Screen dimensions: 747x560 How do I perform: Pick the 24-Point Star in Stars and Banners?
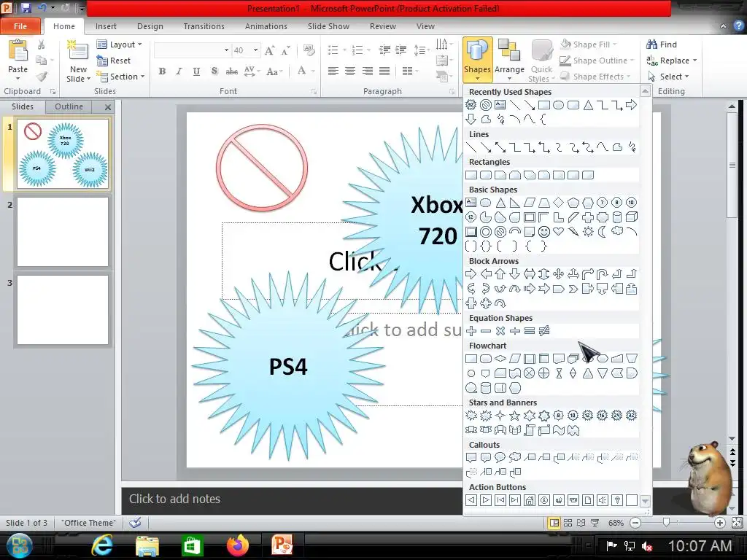point(617,415)
